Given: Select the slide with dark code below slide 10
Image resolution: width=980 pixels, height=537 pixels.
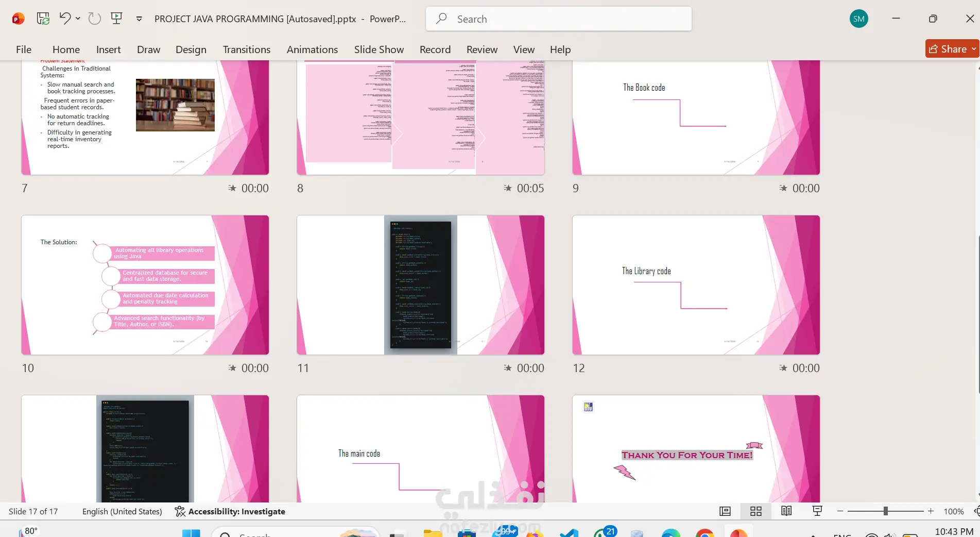Looking at the screenshot, I should [145, 449].
